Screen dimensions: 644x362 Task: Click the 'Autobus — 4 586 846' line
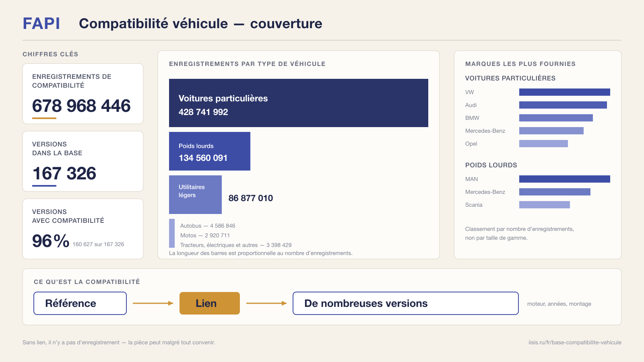(208, 226)
